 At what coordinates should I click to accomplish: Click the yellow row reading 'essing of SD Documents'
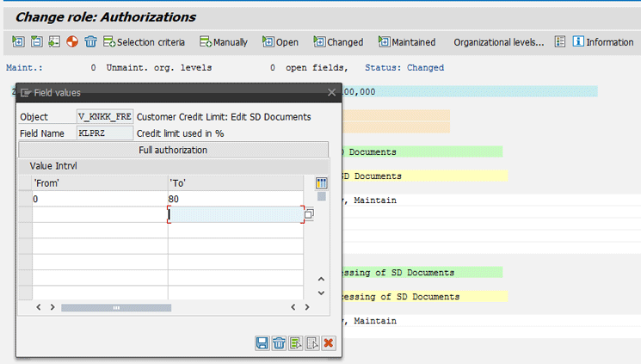pos(425,297)
